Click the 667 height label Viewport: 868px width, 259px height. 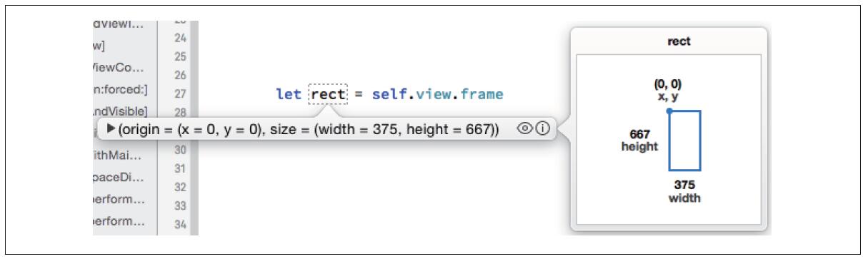[639, 140]
